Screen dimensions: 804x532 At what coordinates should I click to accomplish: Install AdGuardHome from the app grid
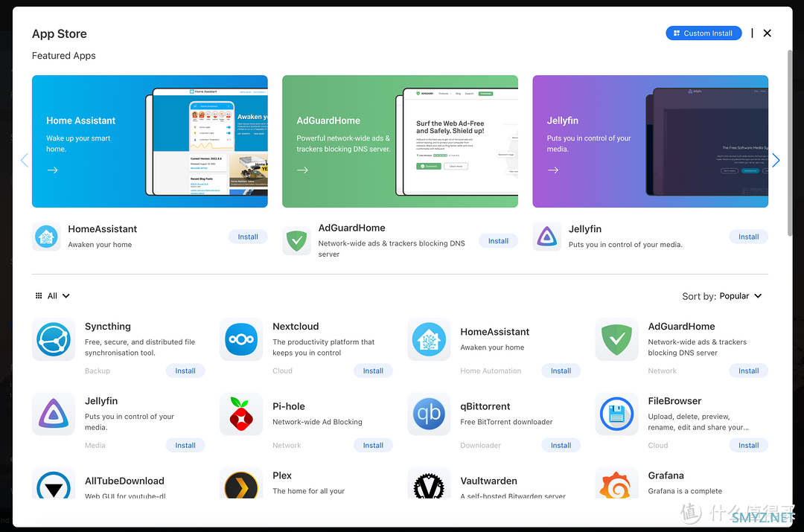pyautogui.click(x=748, y=371)
